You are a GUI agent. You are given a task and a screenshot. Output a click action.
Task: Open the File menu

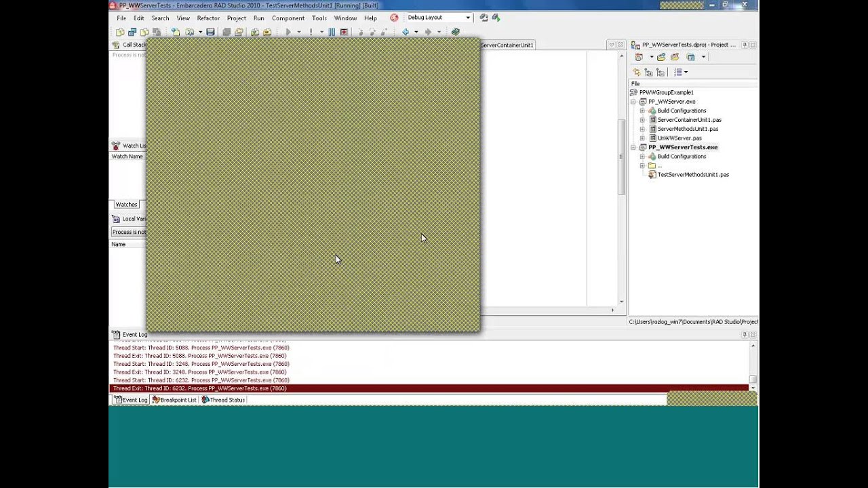click(121, 18)
